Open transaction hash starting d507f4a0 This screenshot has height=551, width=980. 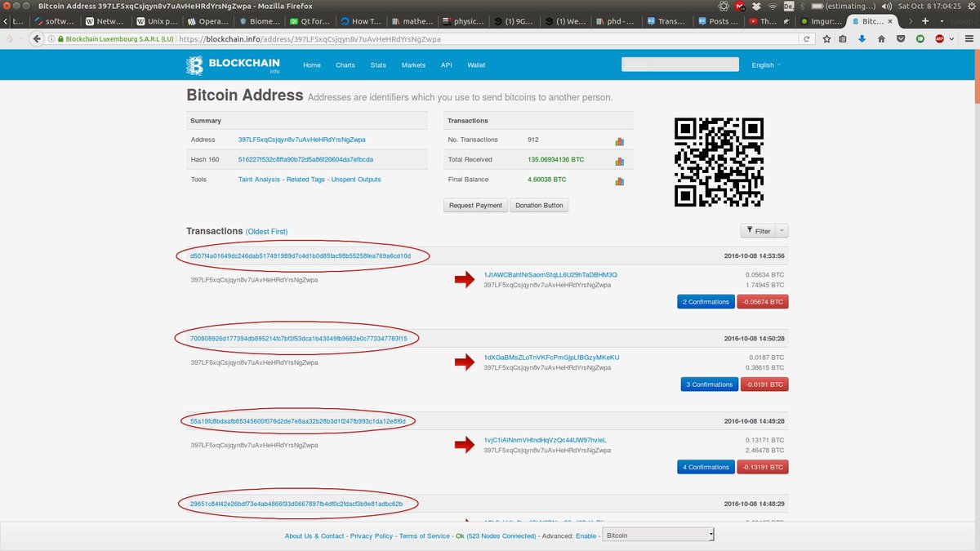[301, 256]
